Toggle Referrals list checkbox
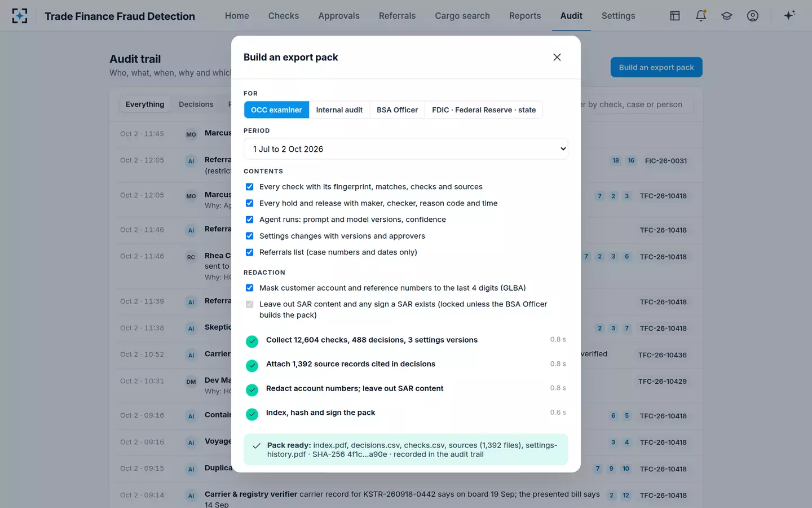Screen dimensions: 812x508 click(x=249, y=252)
